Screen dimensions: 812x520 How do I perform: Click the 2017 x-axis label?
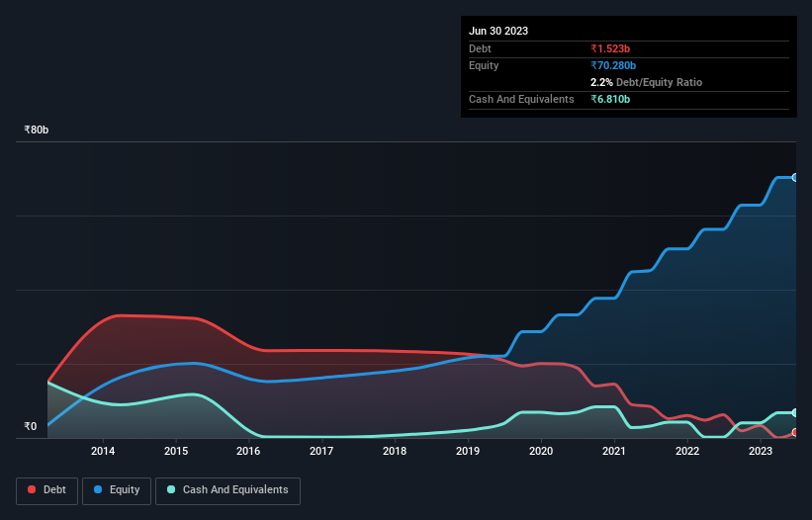click(x=321, y=451)
